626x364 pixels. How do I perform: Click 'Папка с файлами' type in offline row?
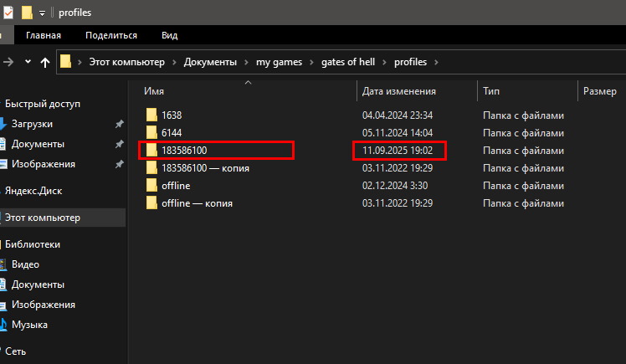(523, 186)
